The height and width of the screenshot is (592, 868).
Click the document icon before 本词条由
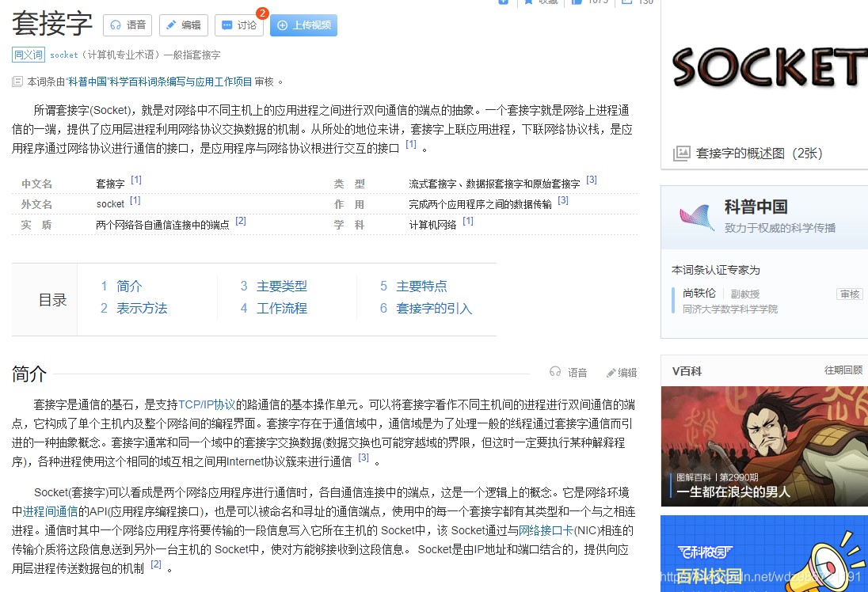[x=17, y=82]
